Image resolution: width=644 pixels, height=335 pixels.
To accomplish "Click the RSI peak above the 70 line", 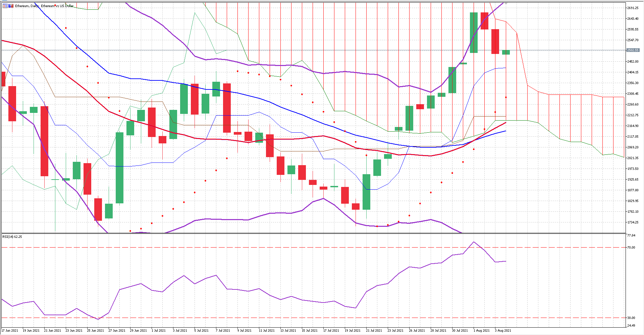I will [474, 242].
